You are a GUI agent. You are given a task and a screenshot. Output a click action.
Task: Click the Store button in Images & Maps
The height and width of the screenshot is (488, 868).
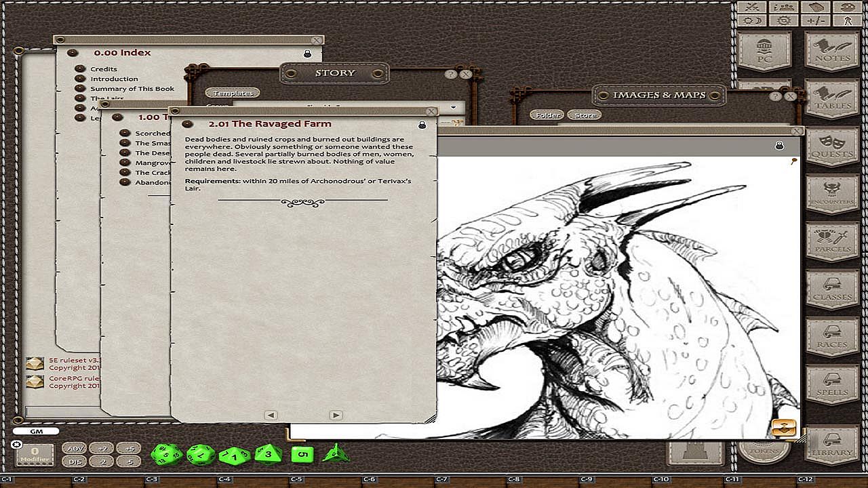(x=585, y=115)
